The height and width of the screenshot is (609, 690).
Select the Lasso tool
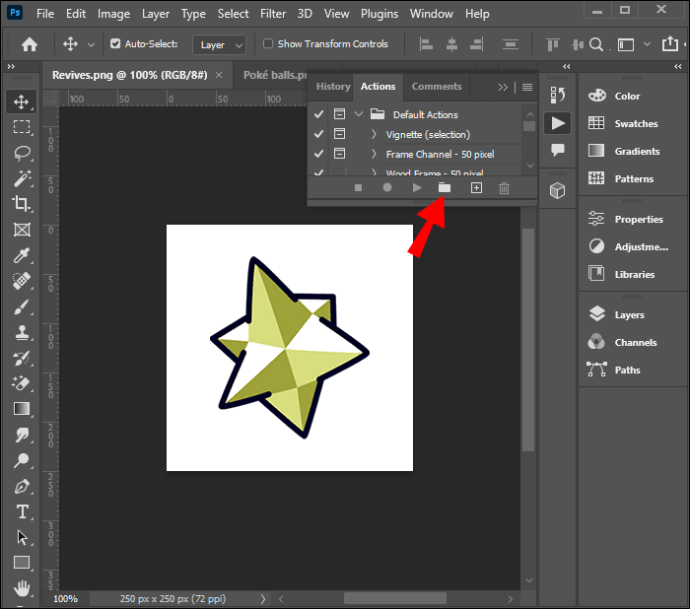(22, 153)
